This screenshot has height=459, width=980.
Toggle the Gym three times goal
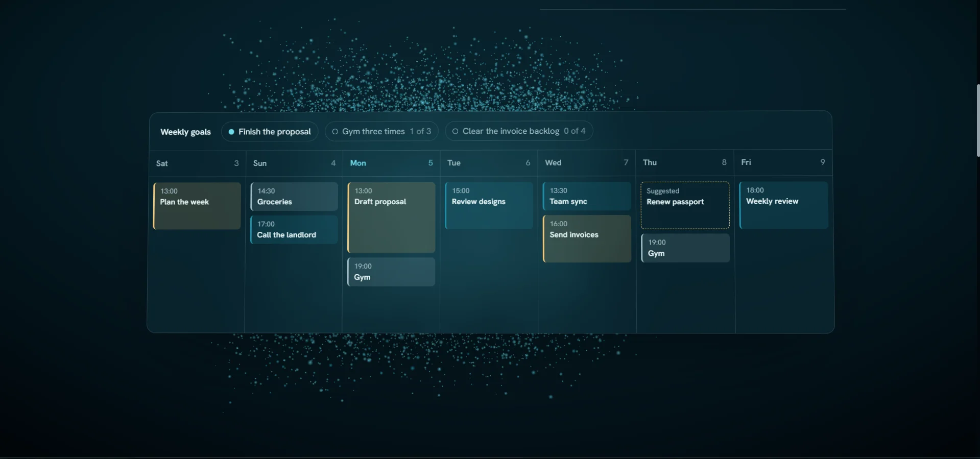[381, 131]
